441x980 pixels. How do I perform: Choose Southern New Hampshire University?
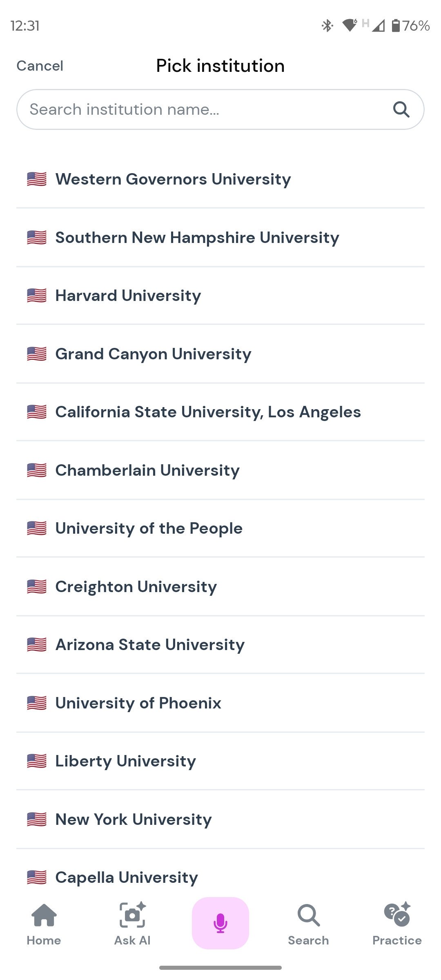197,238
